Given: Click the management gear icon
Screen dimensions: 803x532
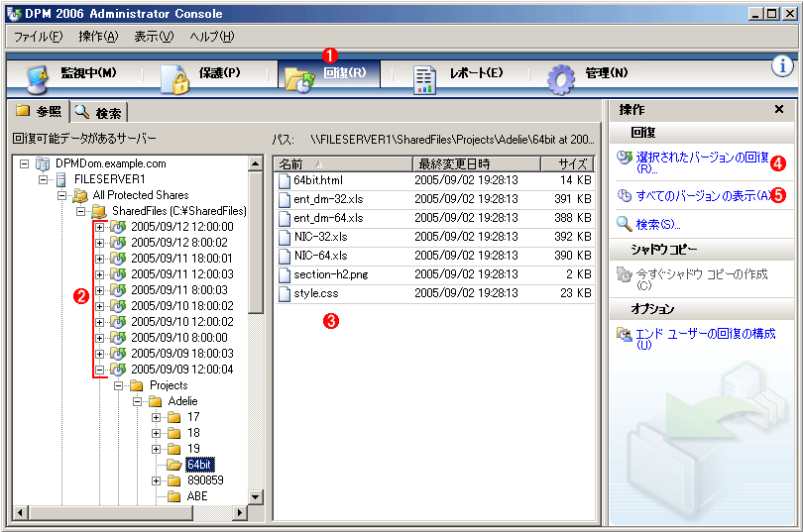Looking at the screenshot, I should click(x=561, y=79).
